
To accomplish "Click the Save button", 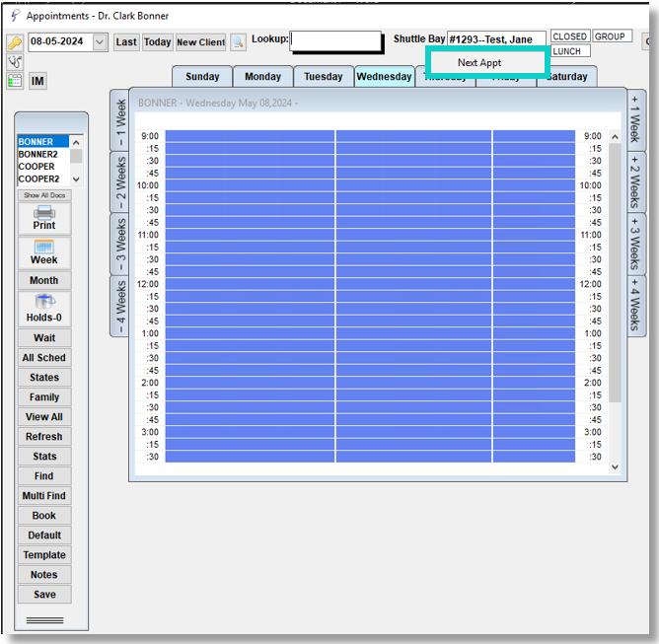I will [44, 595].
